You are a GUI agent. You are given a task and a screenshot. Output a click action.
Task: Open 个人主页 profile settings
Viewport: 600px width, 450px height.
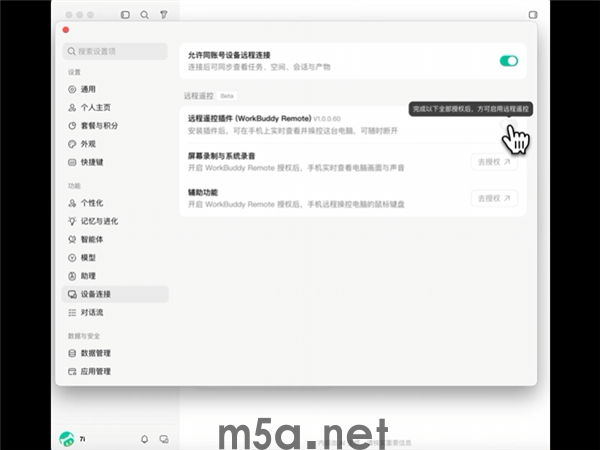coord(115,108)
